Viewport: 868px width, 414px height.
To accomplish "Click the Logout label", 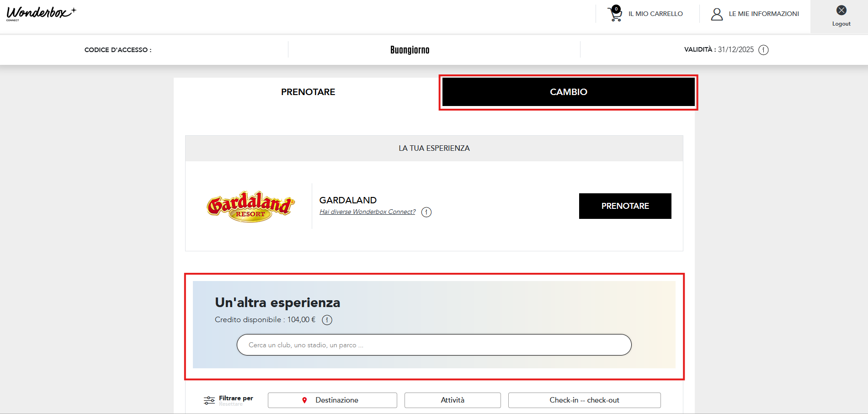I will click(x=841, y=24).
